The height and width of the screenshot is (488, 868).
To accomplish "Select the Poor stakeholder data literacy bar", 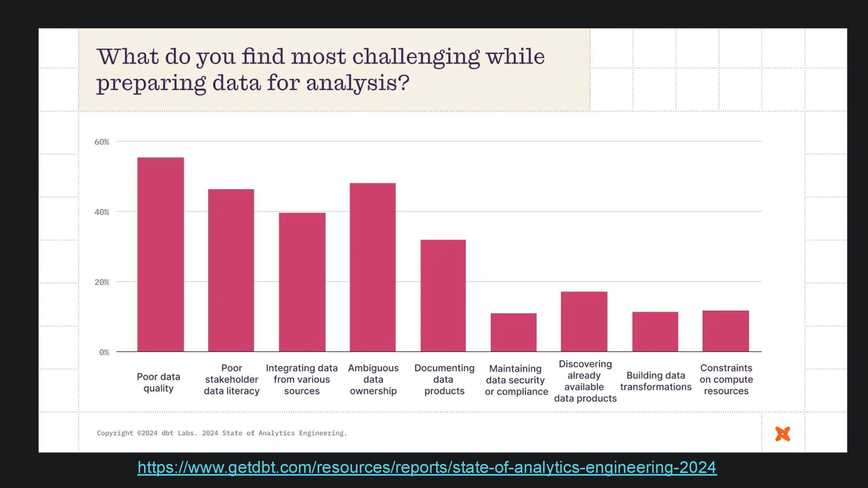I will pyautogui.click(x=231, y=270).
